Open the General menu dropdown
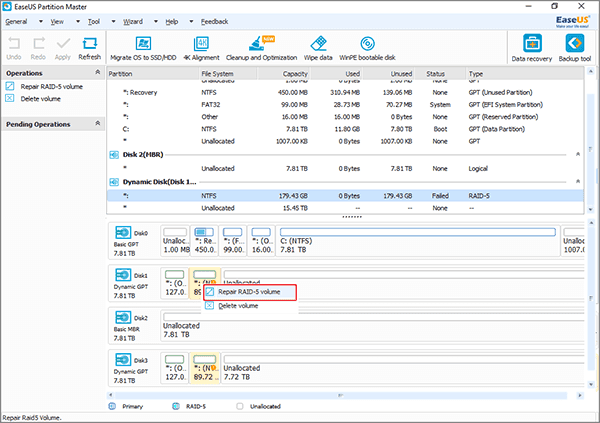The width and height of the screenshot is (600, 423). point(19,19)
